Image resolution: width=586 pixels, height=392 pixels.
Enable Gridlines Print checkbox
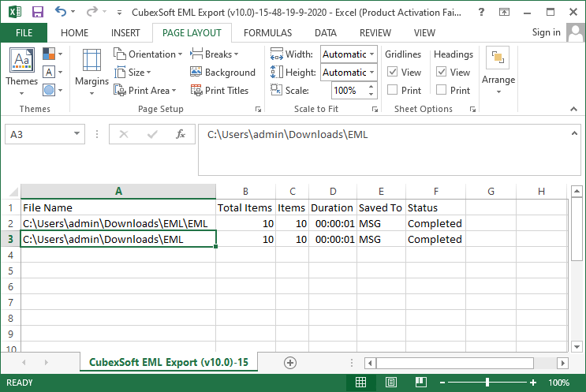pyautogui.click(x=393, y=91)
